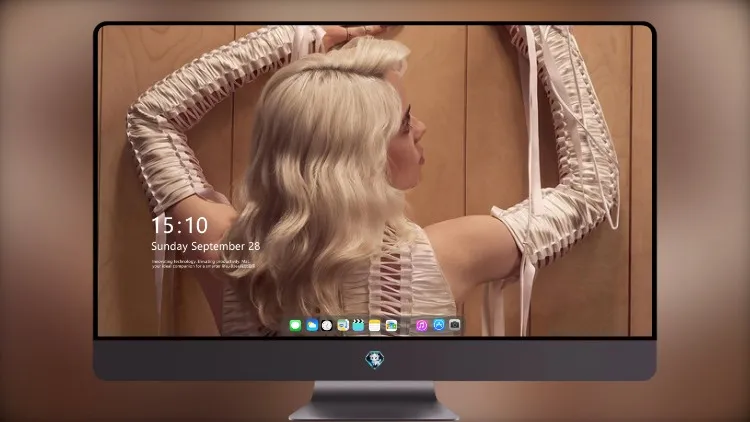Screen dimensions: 750x422
Task: Open the Maps app icon in dock
Action: [x=343, y=326]
